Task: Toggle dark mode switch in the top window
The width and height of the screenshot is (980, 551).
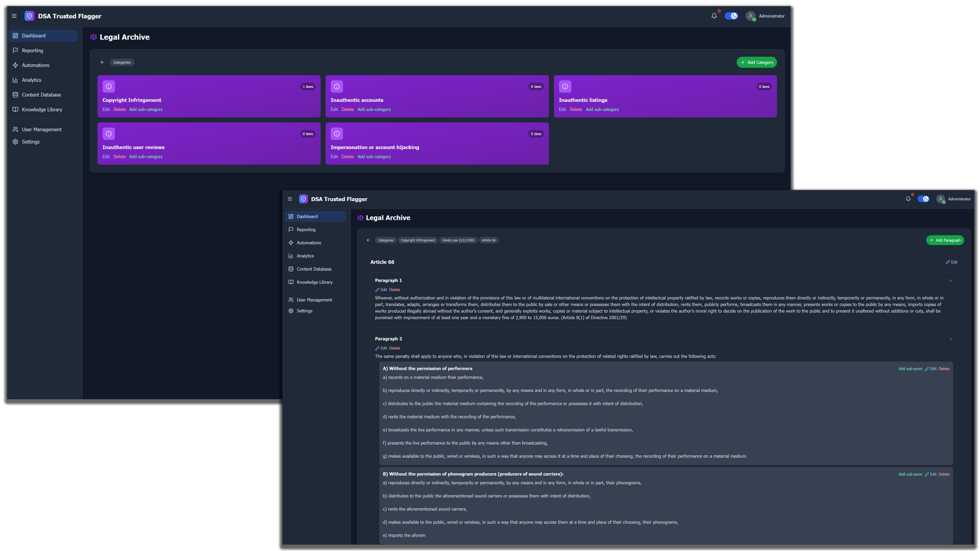Action: pos(731,16)
